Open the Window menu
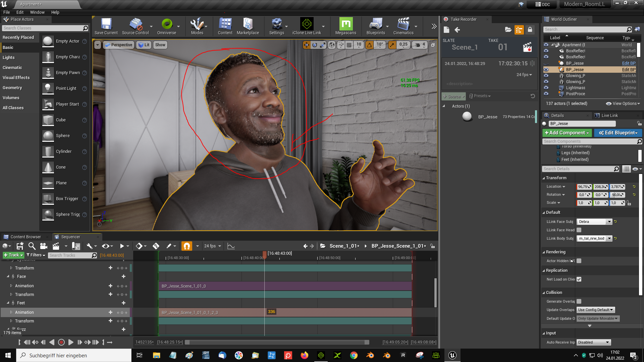This screenshot has height=362, width=644. click(37, 12)
